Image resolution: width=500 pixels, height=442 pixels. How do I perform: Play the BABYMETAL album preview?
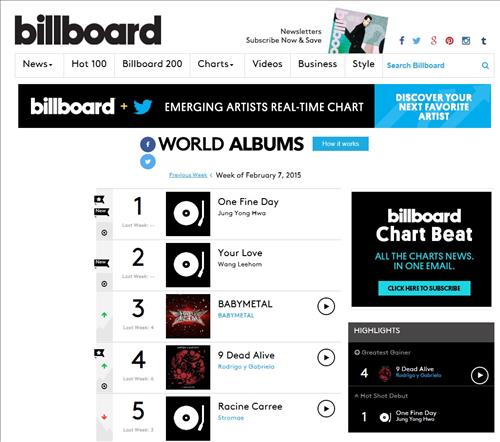326,306
